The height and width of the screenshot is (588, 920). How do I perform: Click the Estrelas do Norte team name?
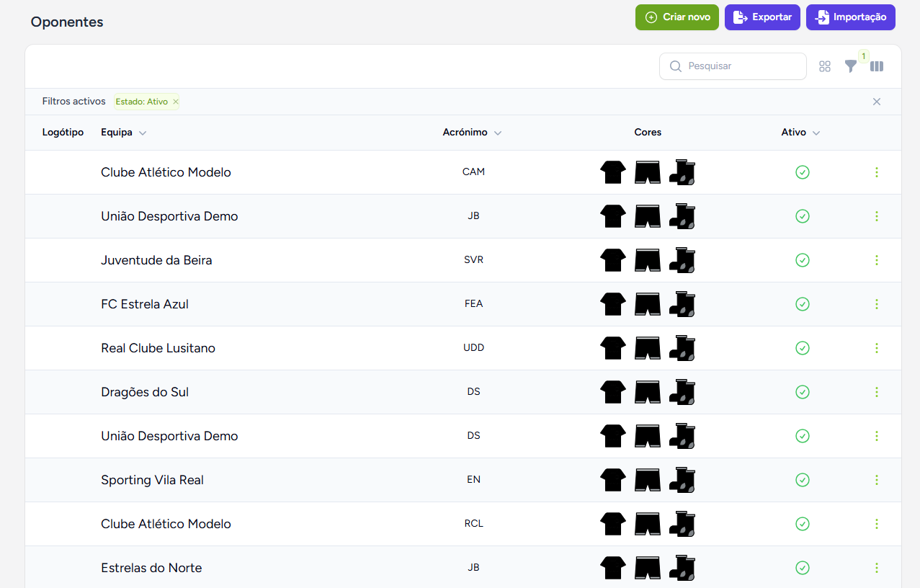(x=151, y=568)
